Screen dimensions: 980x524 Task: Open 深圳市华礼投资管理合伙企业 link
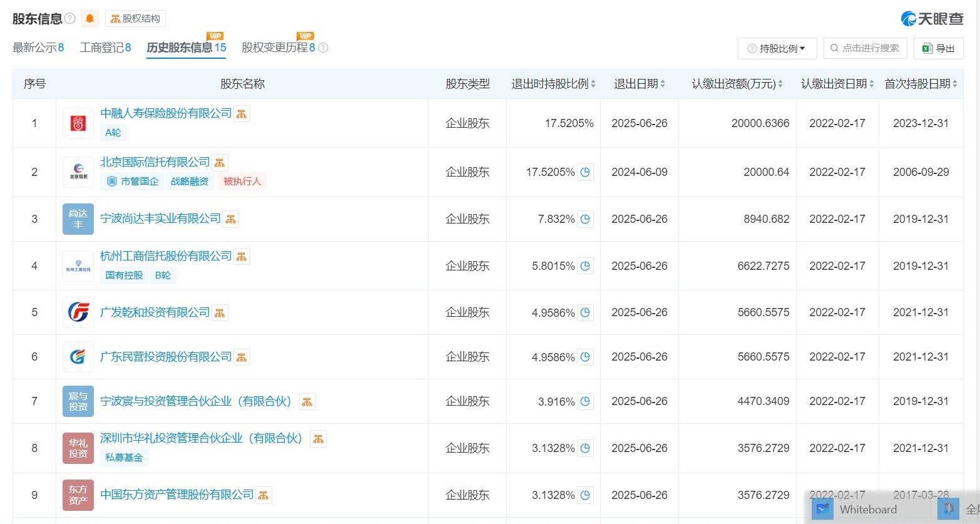202,438
